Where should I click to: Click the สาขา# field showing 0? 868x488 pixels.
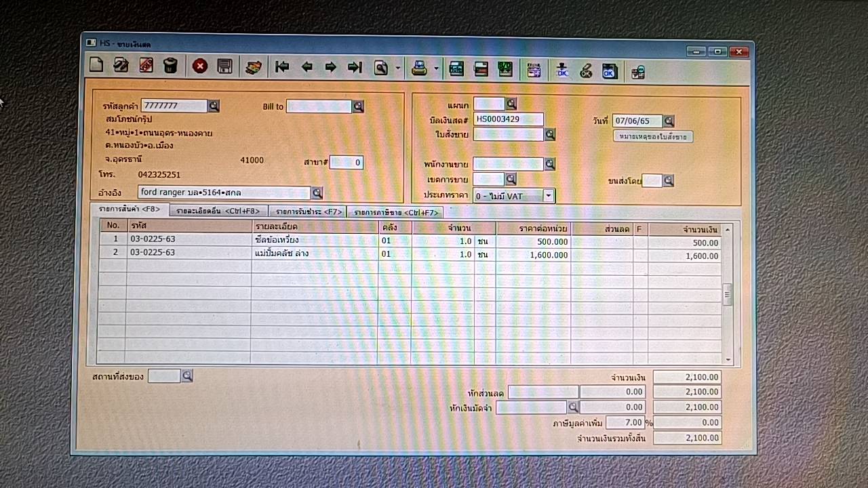point(346,163)
